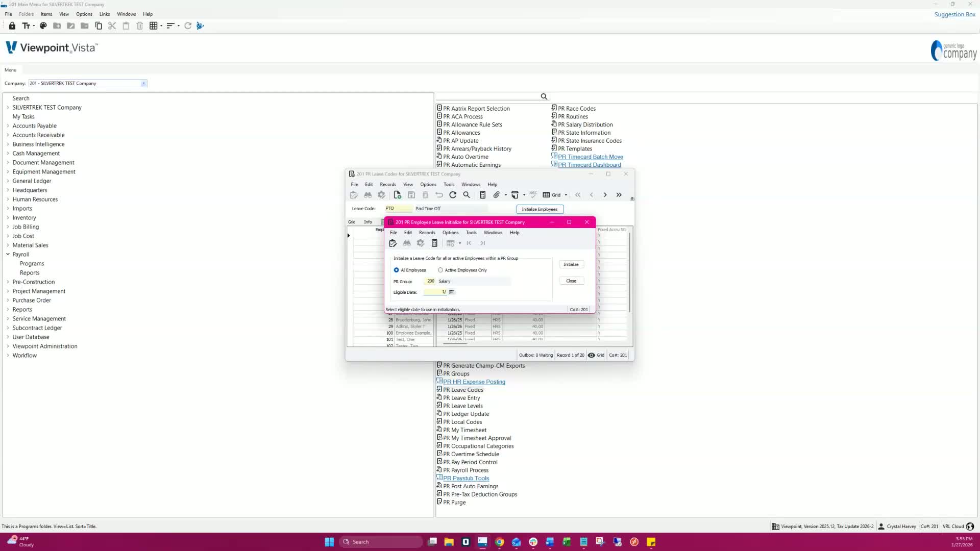Select the Active Employees Only option
980x551 pixels.
440,270
